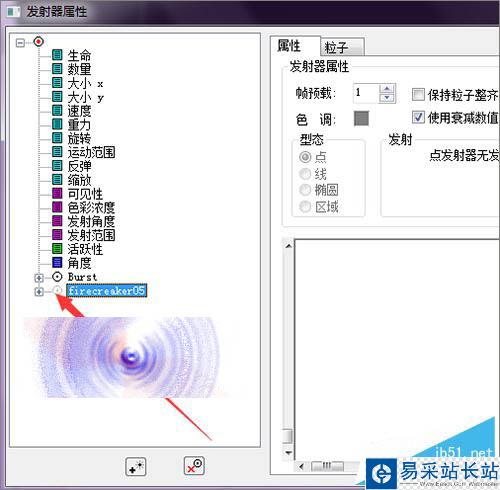
Task: Select the 椭圆 emitter shape radio button
Action: tap(305, 190)
